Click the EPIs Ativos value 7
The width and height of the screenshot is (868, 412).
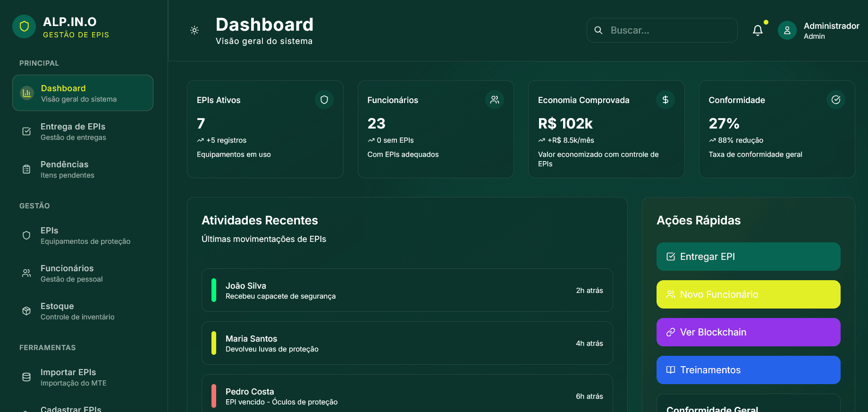click(201, 123)
